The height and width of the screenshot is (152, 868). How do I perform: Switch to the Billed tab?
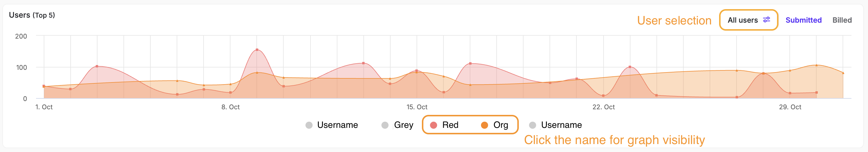coord(842,20)
